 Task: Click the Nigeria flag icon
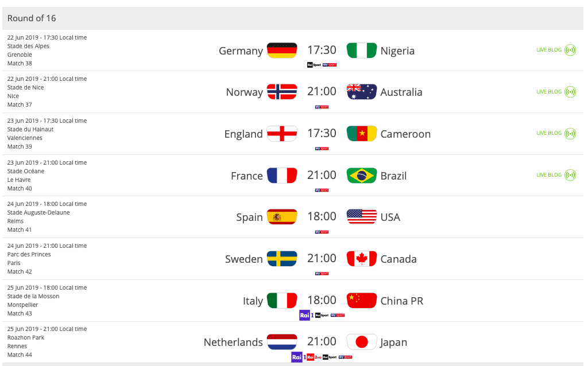tap(362, 50)
